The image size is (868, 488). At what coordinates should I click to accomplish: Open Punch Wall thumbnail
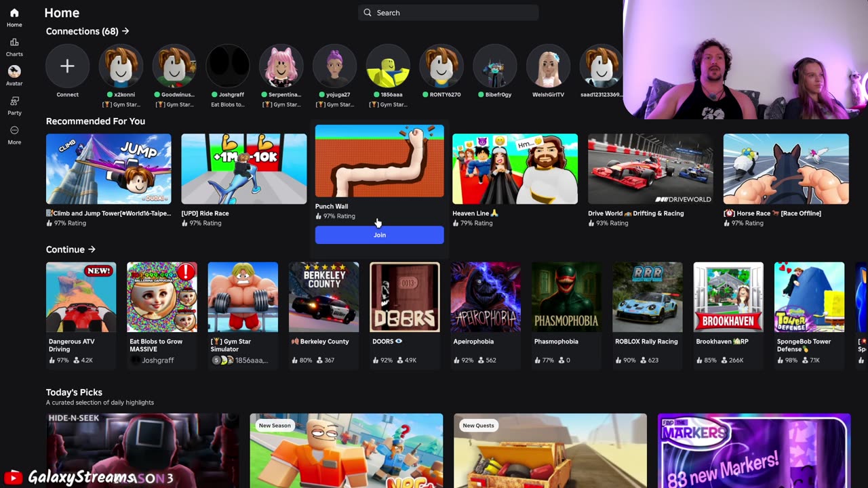379,161
